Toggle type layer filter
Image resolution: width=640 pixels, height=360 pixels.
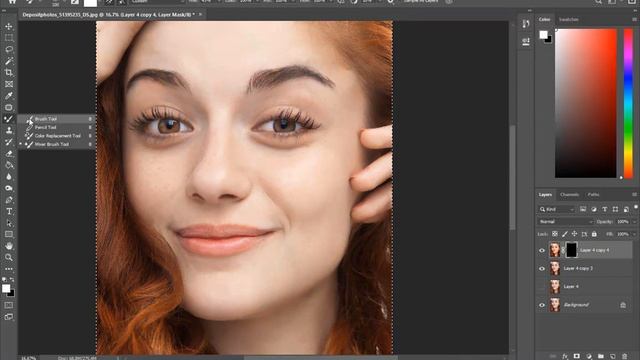604,209
